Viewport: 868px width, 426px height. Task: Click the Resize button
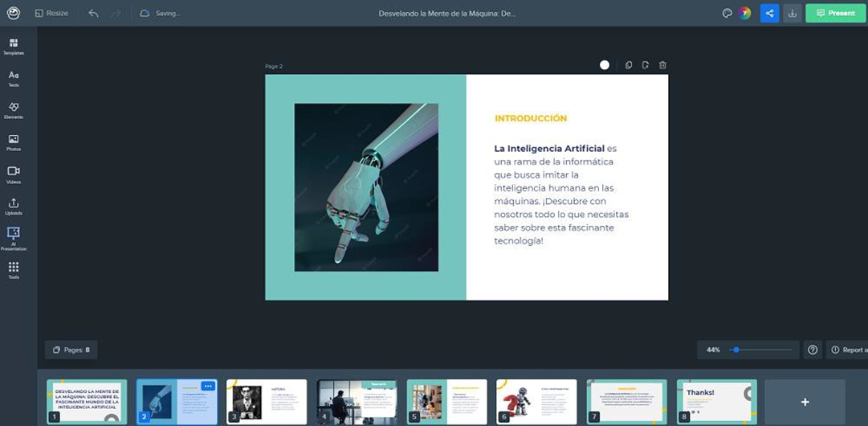(51, 14)
